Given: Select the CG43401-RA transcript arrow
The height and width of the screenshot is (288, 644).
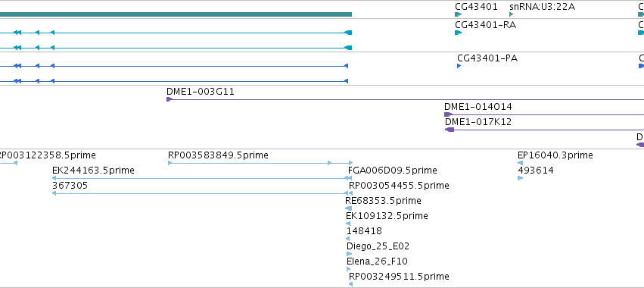Looking at the screenshot, I should (459, 33).
